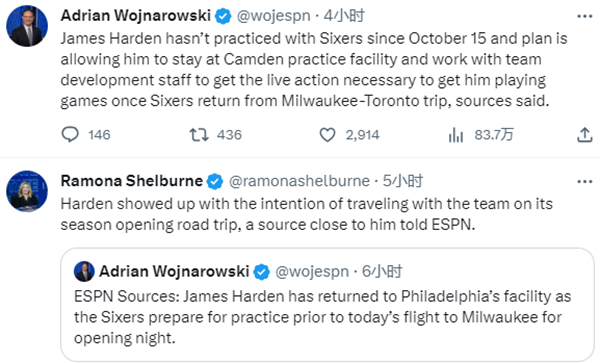The width and height of the screenshot is (600, 363).
Task: Share the top tweet via upload icon
Action: coord(585,135)
